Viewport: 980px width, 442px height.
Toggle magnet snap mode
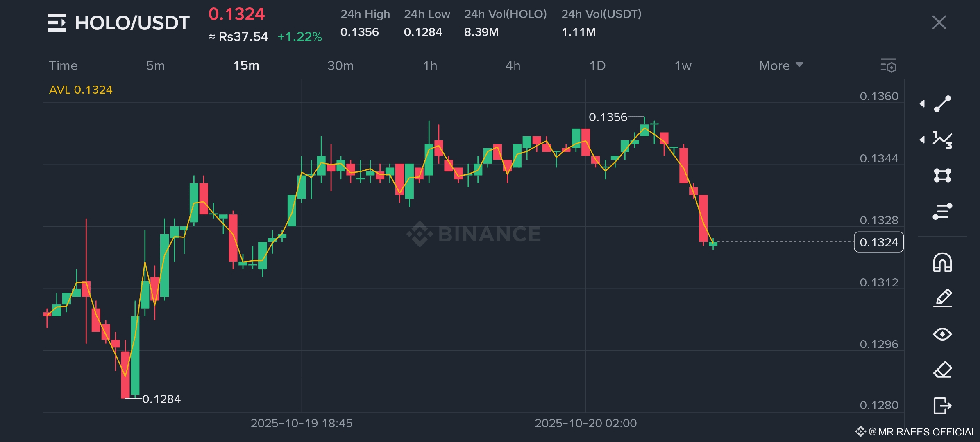click(942, 262)
